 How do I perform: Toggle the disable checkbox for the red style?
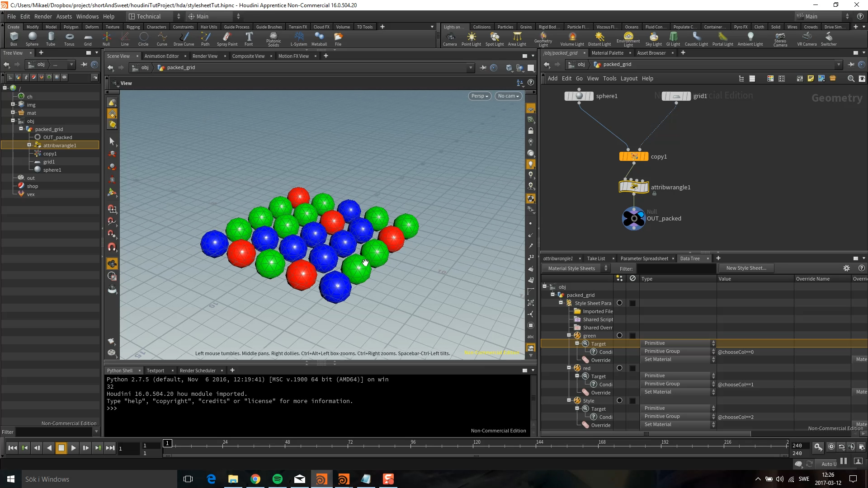coord(632,368)
